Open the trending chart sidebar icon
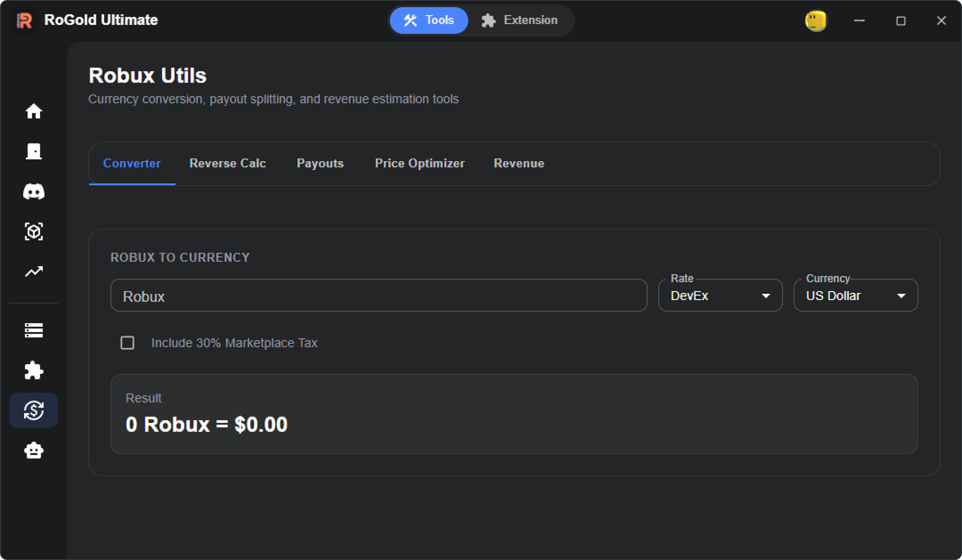 pyautogui.click(x=34, y=272)
